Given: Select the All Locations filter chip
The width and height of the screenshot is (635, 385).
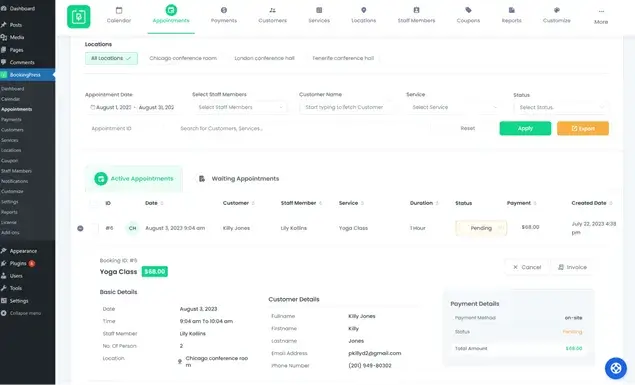Looking at the screenshot, I should (x=111, y=58).
